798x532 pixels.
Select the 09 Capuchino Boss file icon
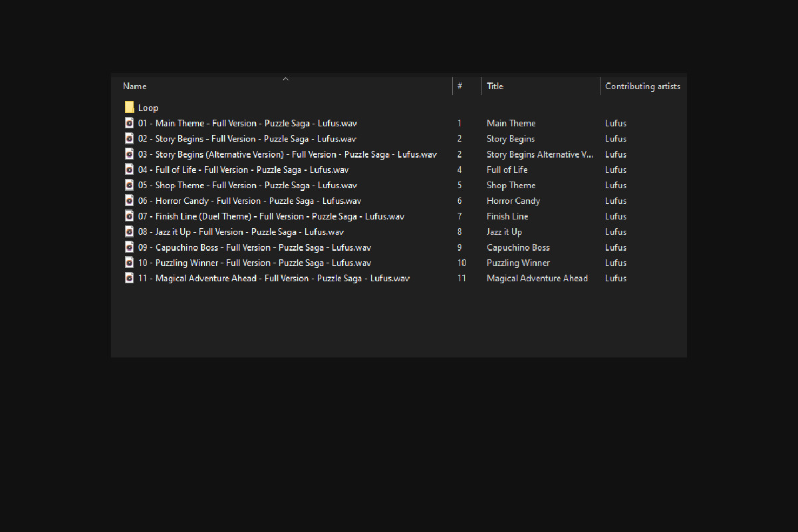[x=129, y=247]
